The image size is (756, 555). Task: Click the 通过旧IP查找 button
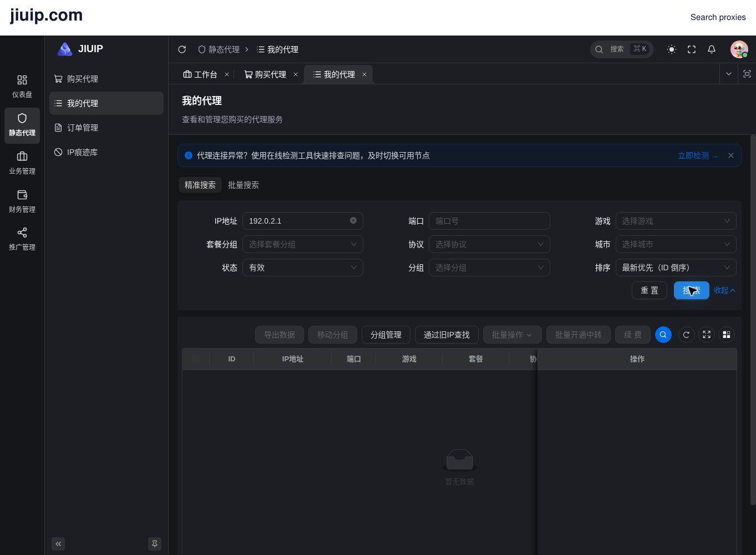pos(447,335)
